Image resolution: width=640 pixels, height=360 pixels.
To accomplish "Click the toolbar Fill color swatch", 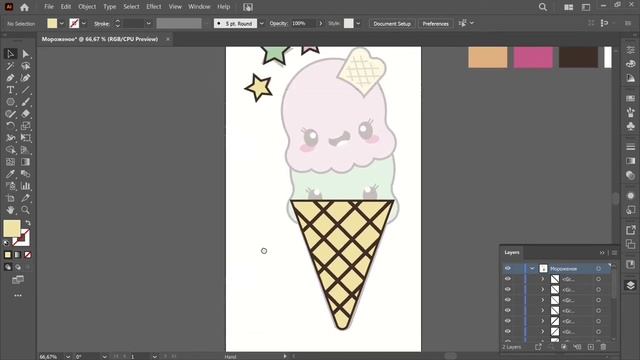I will [x=12, y=228].
